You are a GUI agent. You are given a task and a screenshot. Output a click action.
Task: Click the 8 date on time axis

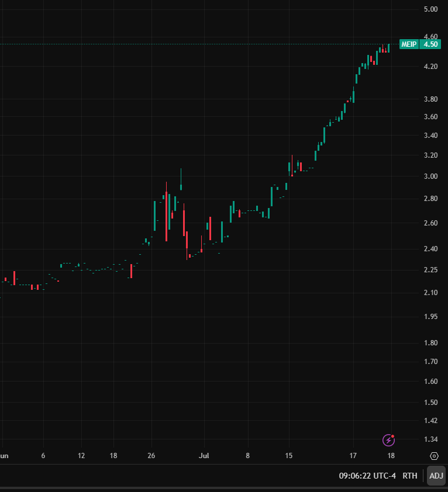pos(248,456)
